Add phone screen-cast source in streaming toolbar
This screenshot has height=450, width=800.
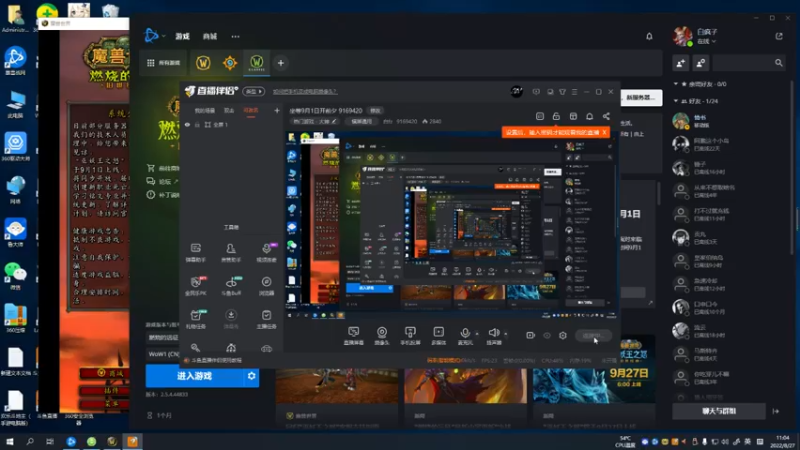coord(410,336)
